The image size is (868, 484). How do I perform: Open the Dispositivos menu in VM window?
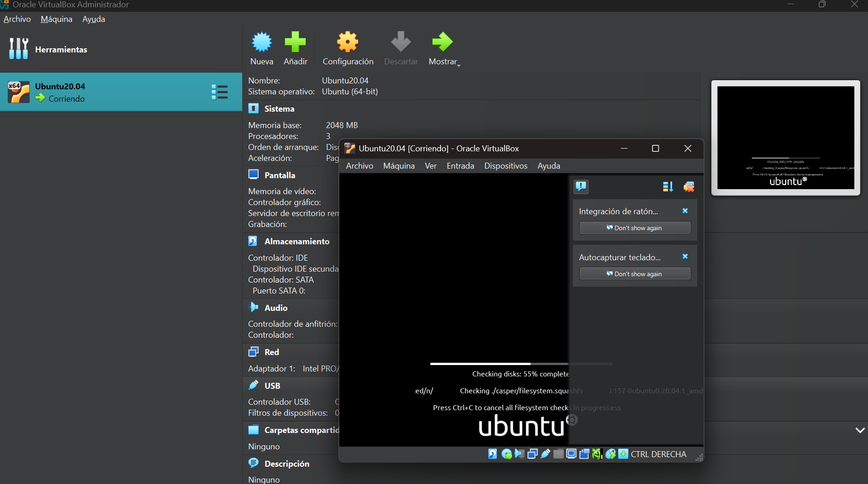point(505,166)
